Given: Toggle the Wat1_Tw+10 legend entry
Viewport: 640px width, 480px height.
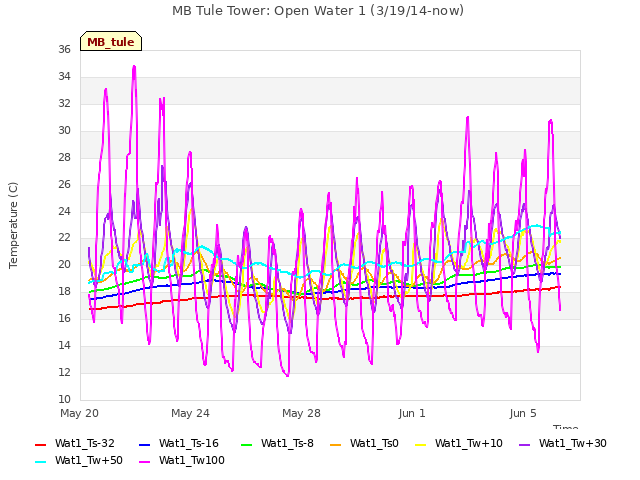Looking at the screenshot, I should (459, 443).
